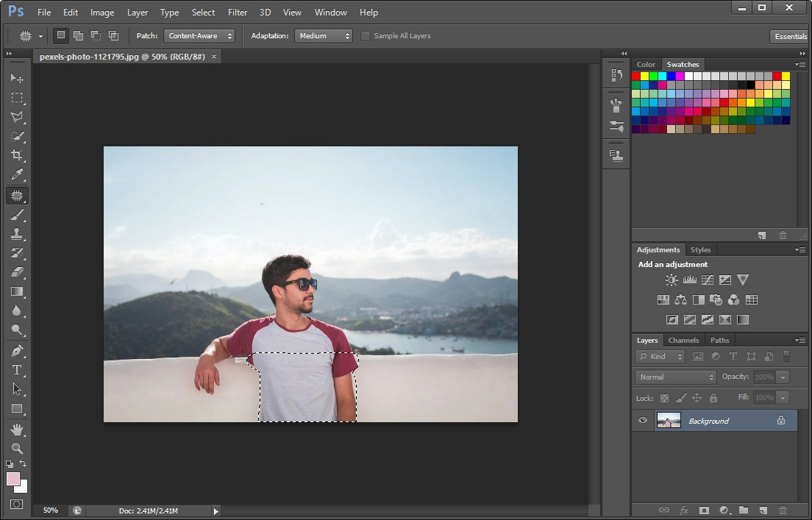Select the Crop tool
Image resolution: width=812 pixels, height=520 pixels.
tap(17, 155)
